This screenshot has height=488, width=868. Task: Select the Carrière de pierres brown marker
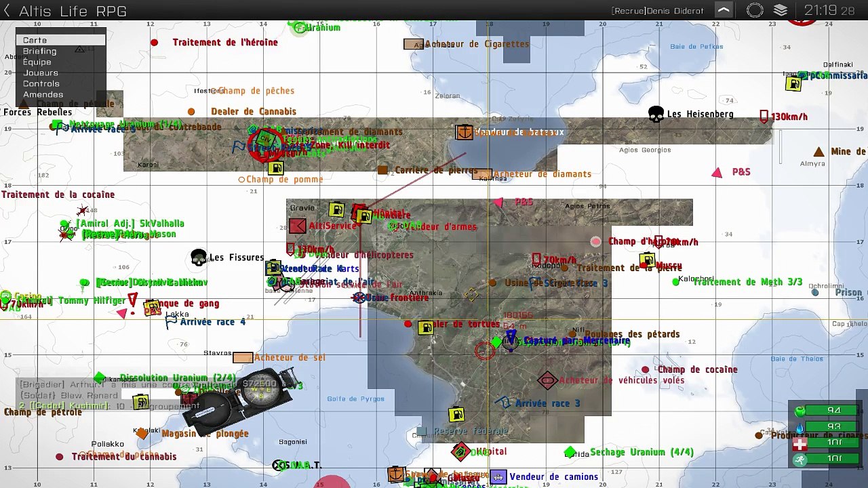click(382, 171)
